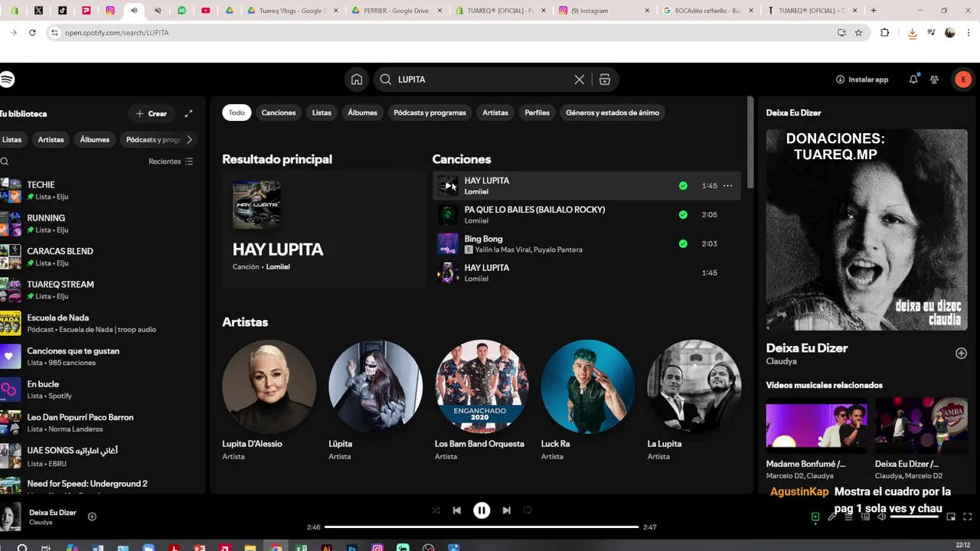Toggle the Now Playing view icon
980x551 pixels.
click(x=815, y=517)
